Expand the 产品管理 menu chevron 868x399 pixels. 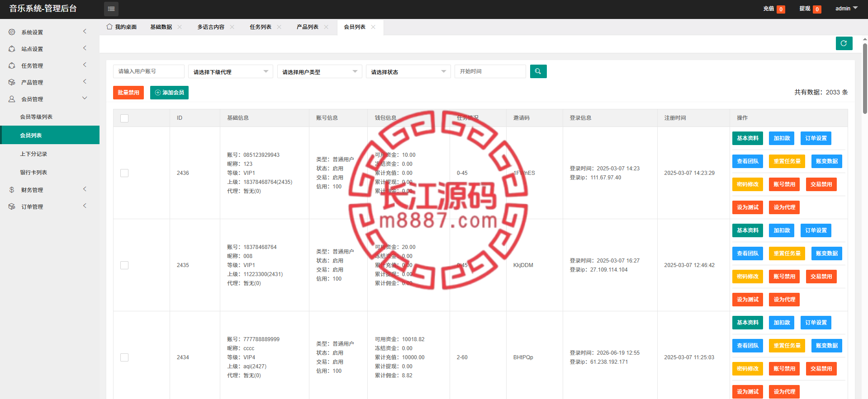coord(85,81)
